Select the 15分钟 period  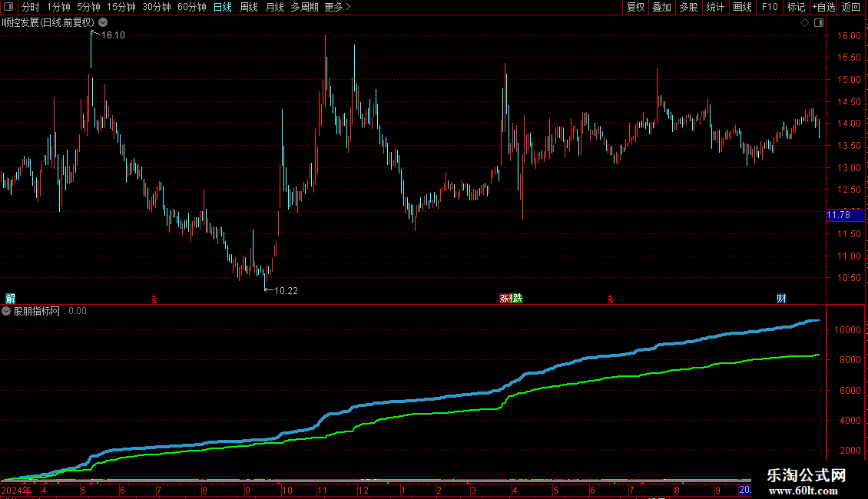click(x=121, y=7)
